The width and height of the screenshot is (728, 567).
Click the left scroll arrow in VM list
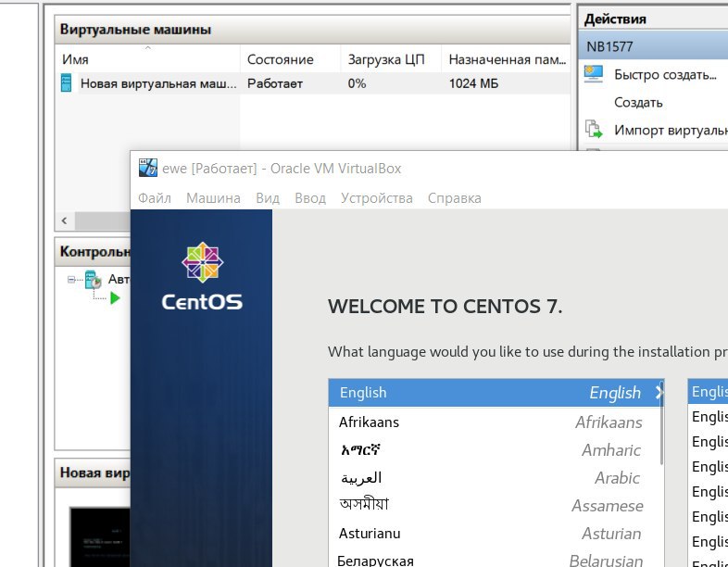tap(65, 220)
